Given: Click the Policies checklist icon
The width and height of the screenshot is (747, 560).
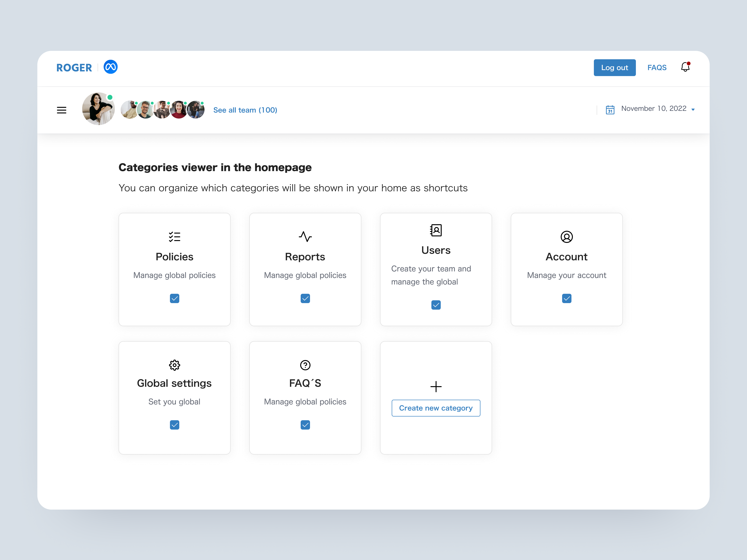Looking at the screenshot, I should point(175,237).
